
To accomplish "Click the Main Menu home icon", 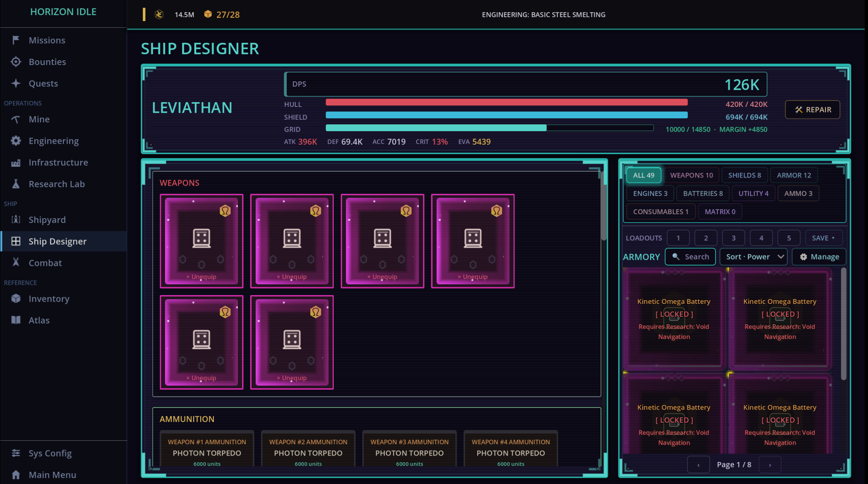I will [16, 474].
